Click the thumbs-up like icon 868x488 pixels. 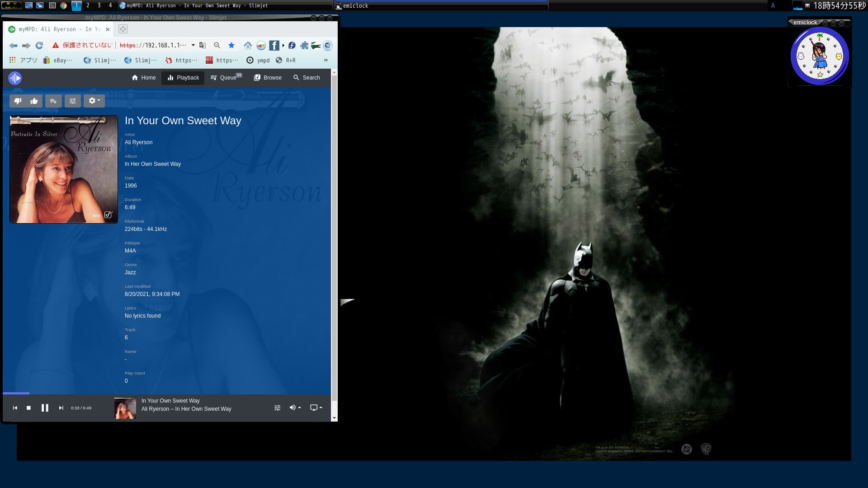[33, 101]
